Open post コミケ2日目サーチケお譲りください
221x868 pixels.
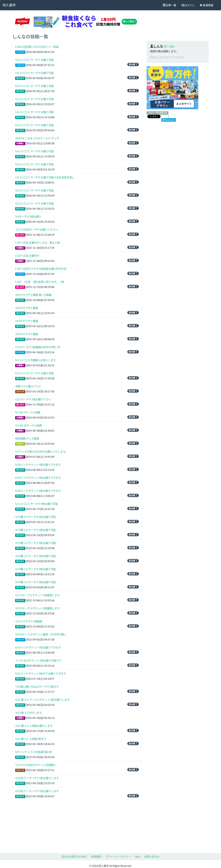point(36,230)
